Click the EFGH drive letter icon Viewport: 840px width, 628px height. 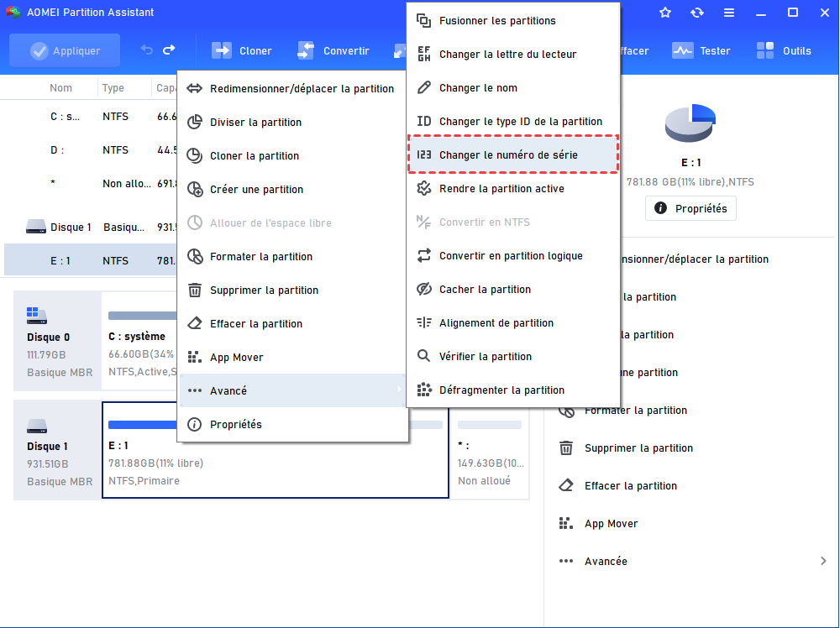(x=423, y=54)
